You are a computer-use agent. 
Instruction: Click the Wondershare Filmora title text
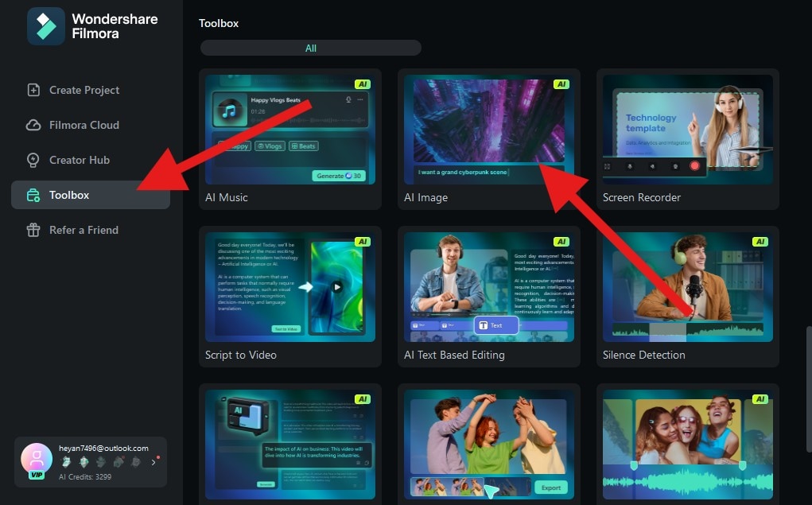(115, 26)
